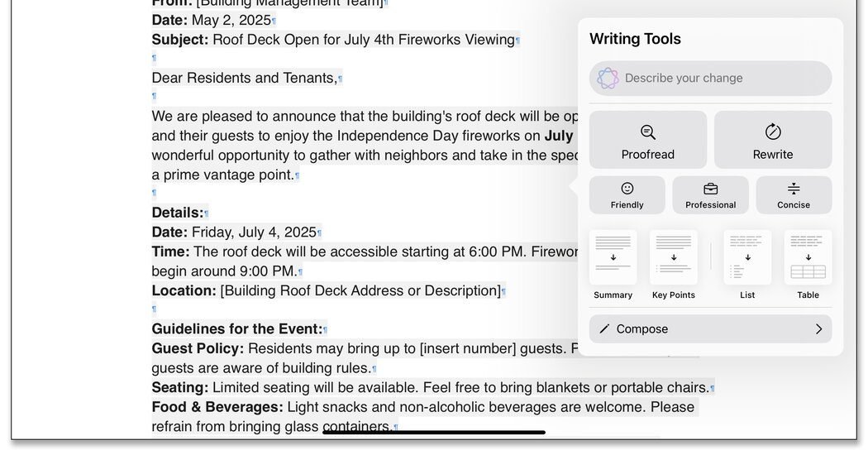Image resolution: width=868 pixels, height=455 pixels.
Task: Click the home indicator bar at bottom
Action: [434, 432]
